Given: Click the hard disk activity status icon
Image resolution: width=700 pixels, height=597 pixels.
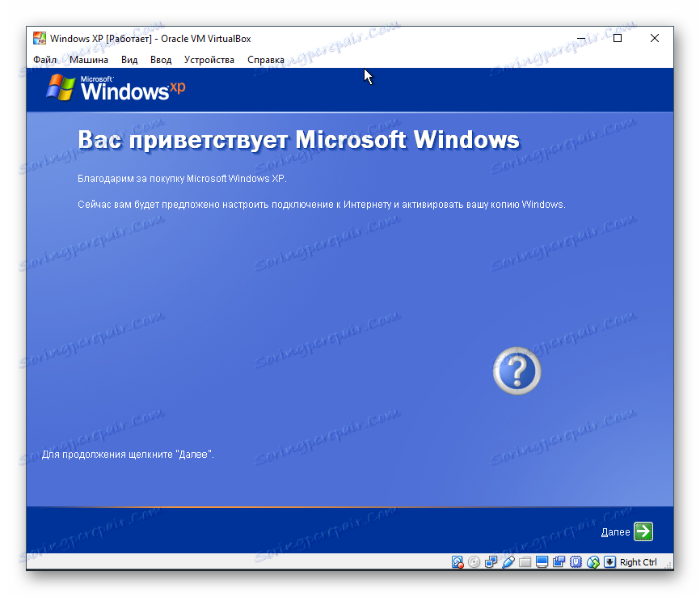Looking at the screenshot, I should click(x=458, y=562).
